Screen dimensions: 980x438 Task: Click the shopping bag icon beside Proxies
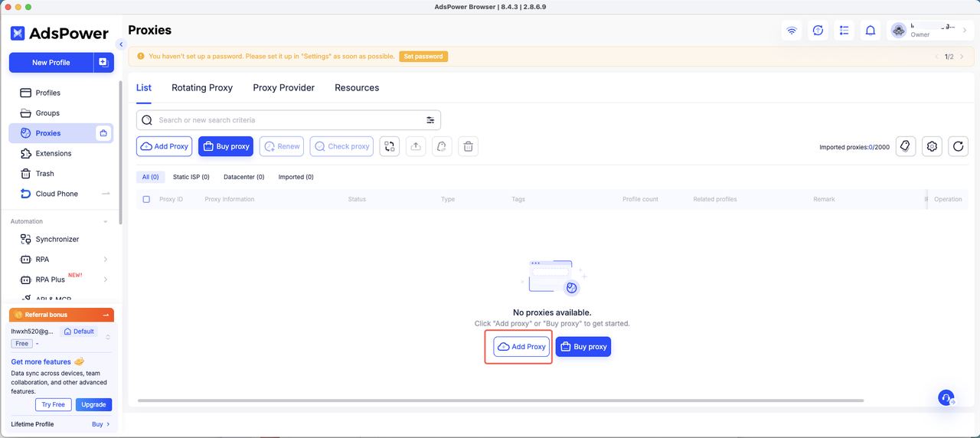tap(103, 133)
